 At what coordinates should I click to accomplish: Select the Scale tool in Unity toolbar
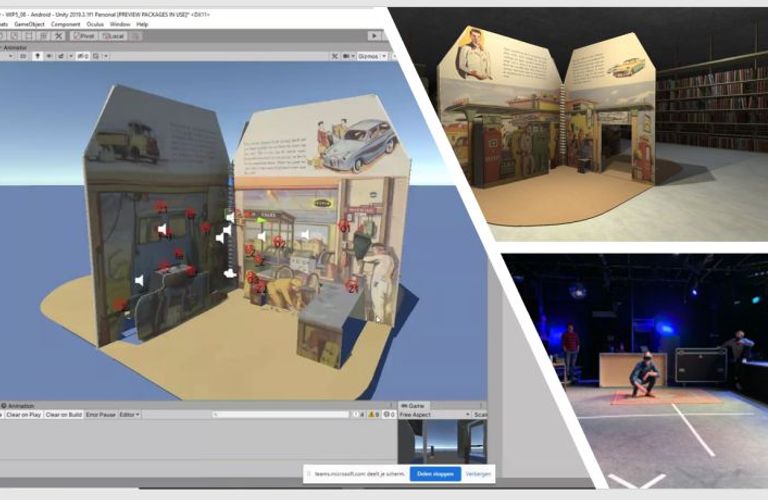click(x=14, y=36)
